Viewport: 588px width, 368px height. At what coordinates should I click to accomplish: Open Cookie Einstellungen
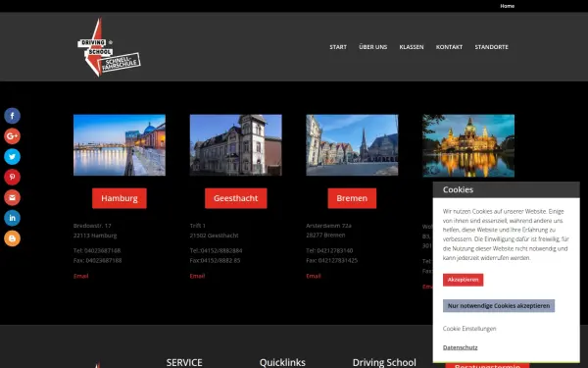[x=469, y=329]
